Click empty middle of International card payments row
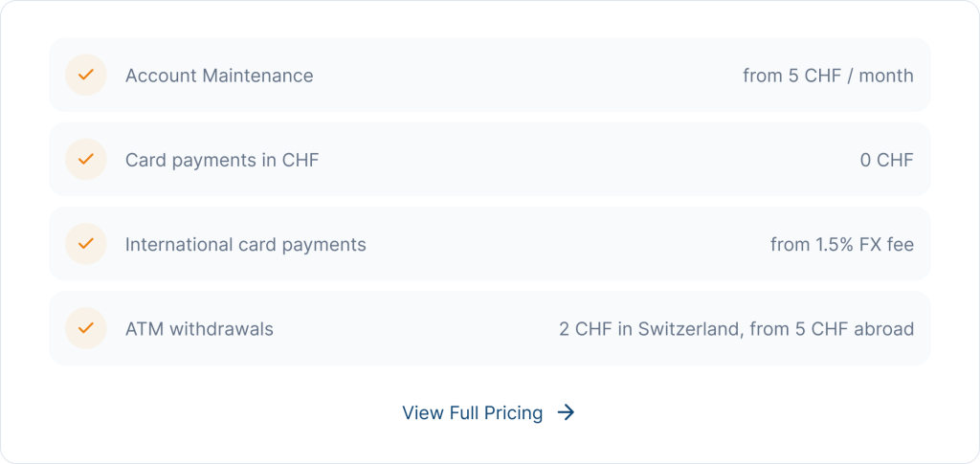 pyautogui.click(x=565, y=244)
